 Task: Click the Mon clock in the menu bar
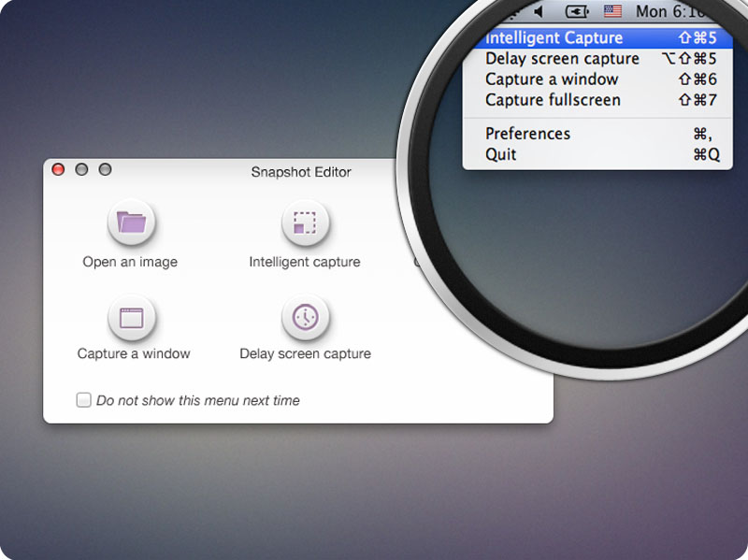pyautogui.click(x=670, y=11)
